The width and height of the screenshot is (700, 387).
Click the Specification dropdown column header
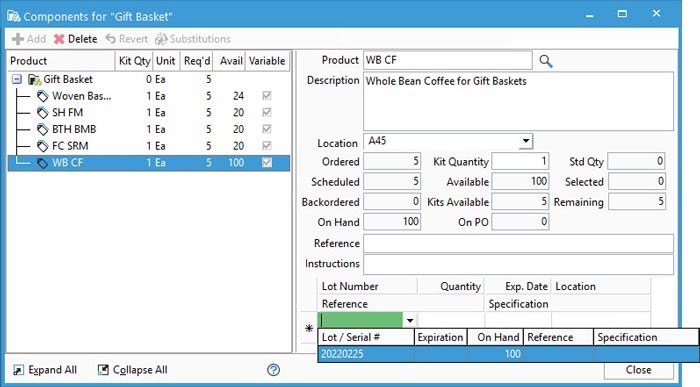[x=646, y=337]
